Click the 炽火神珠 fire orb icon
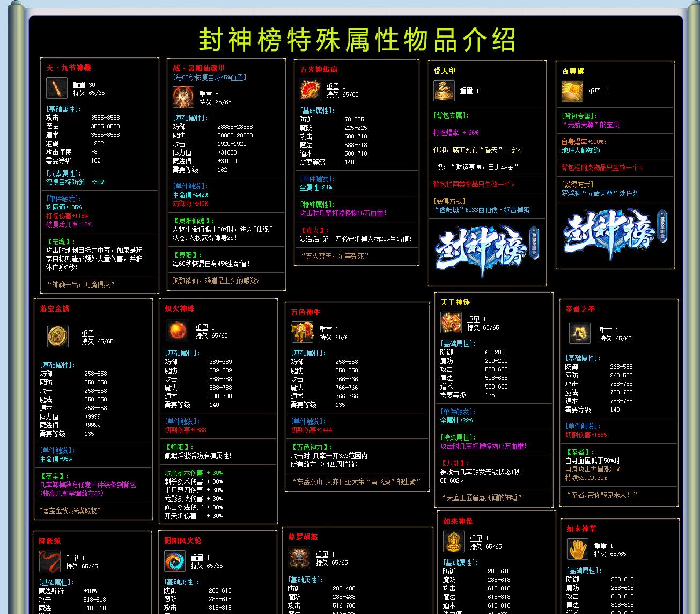 (x=177, y=331)
